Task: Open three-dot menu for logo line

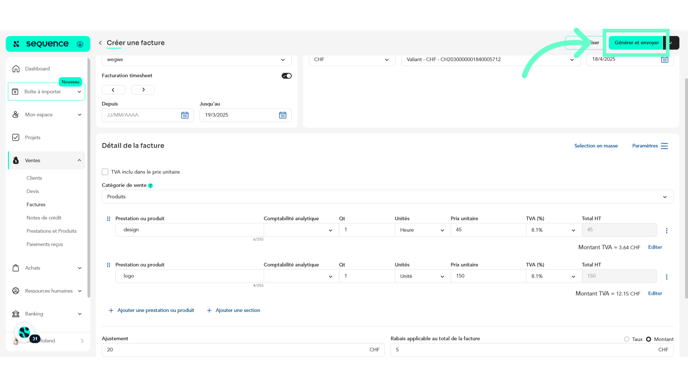Action: coord(666,277)
